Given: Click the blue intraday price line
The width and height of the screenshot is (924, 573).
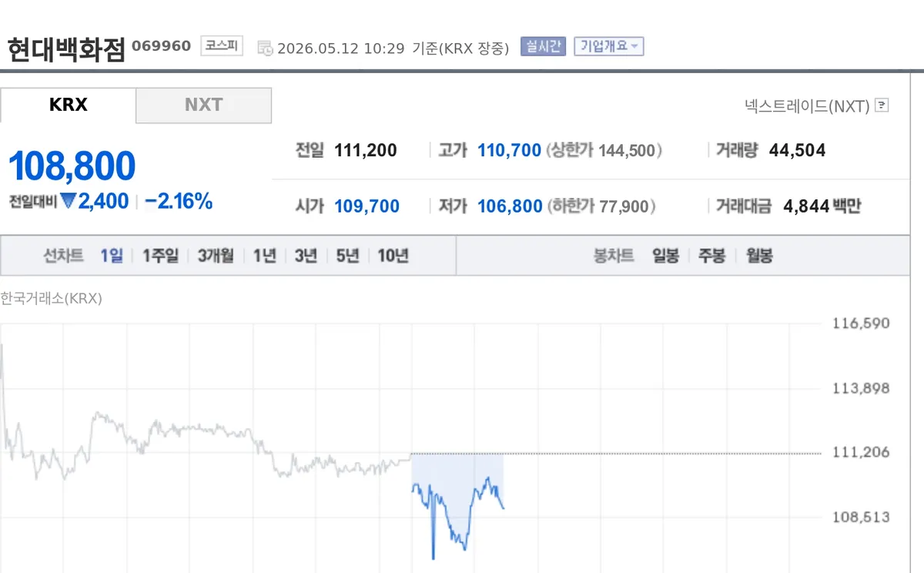Looking at the screenshot, I should point(458,511).
